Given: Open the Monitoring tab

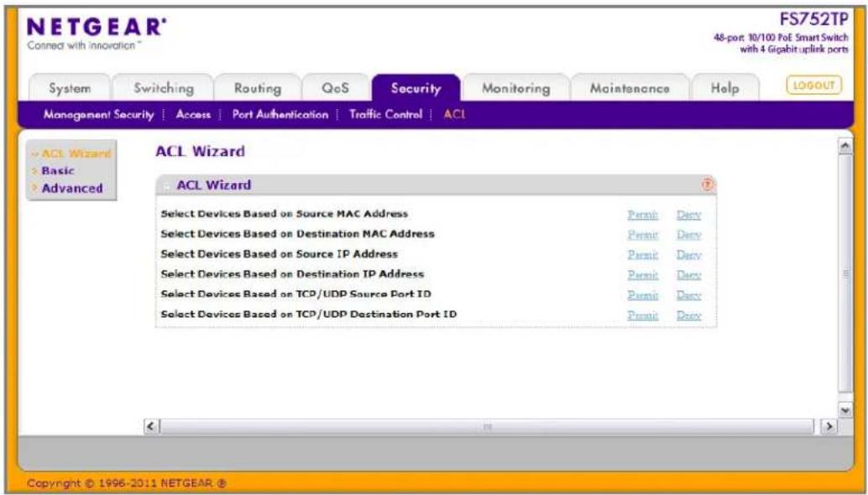Looking at the screenshot, I should click(x=516, y=88).
